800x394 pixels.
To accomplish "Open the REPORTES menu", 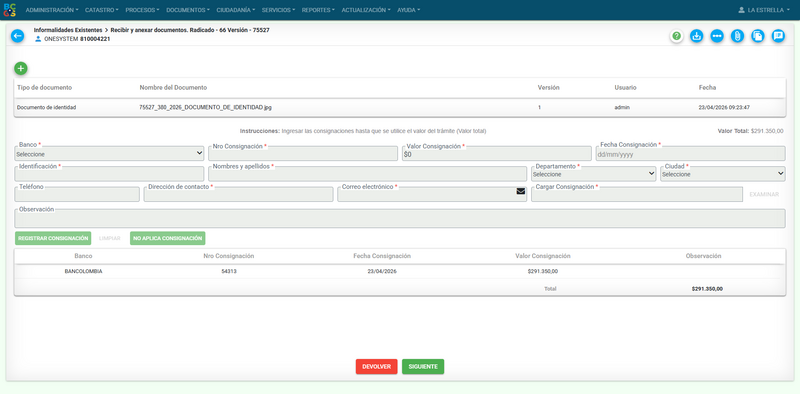I will coord(318,10).
